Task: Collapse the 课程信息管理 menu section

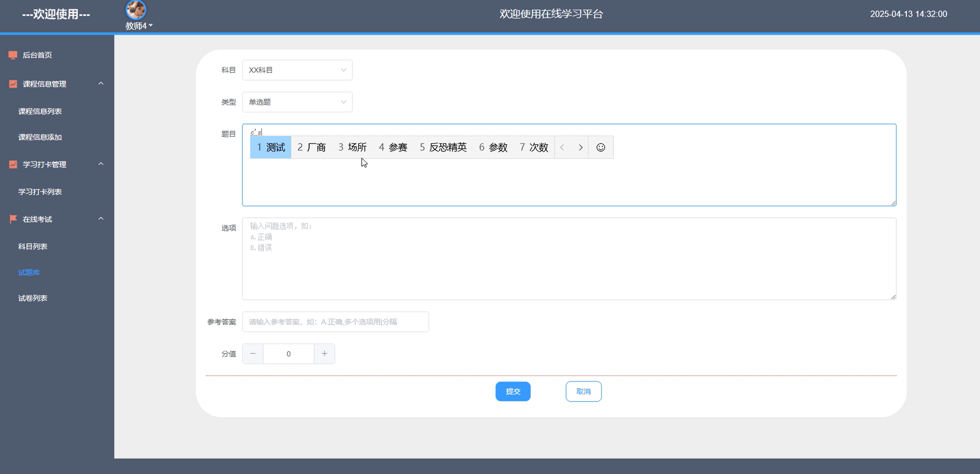Action: (x=101, y=84)
